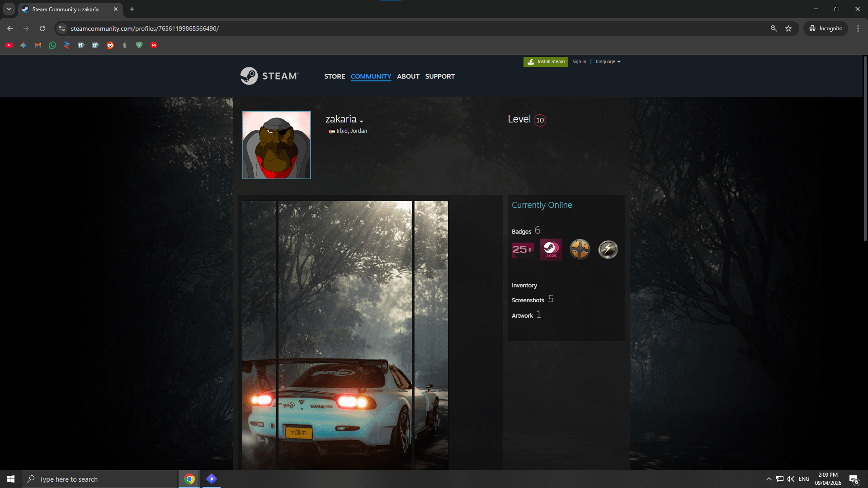Click the lightning bolt badge
868x488 pixels.
click(608, 249)
